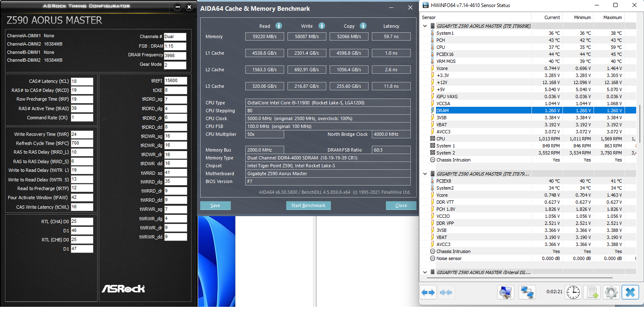Click the Refresh Cycle Time (tRFC) field
644x323 pixels.
point(82,143)
